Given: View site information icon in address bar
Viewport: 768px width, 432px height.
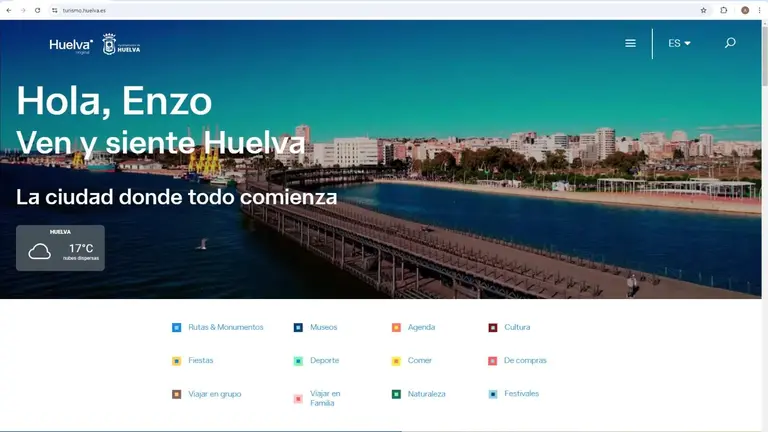Looking at the screenshot, I should (54, 10).
